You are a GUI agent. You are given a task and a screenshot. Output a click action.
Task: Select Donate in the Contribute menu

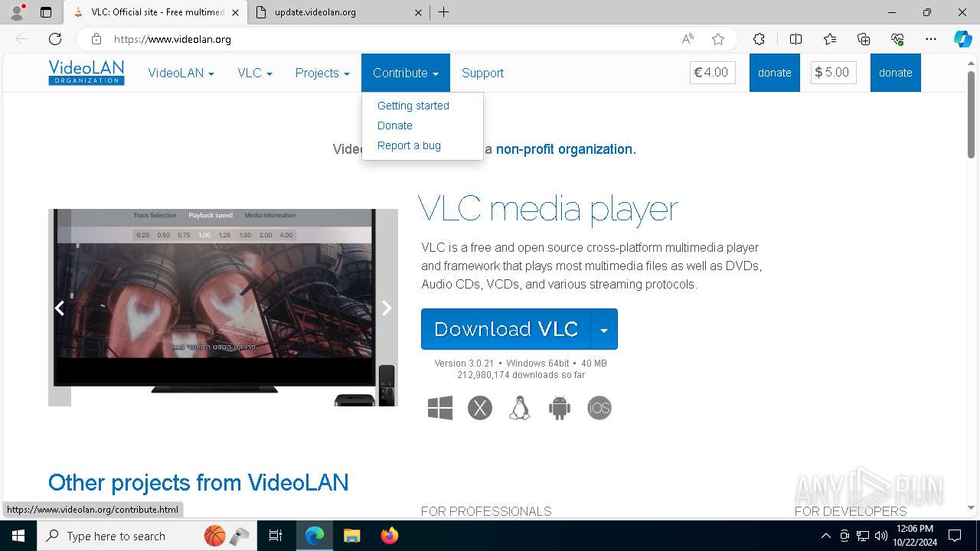395,126
